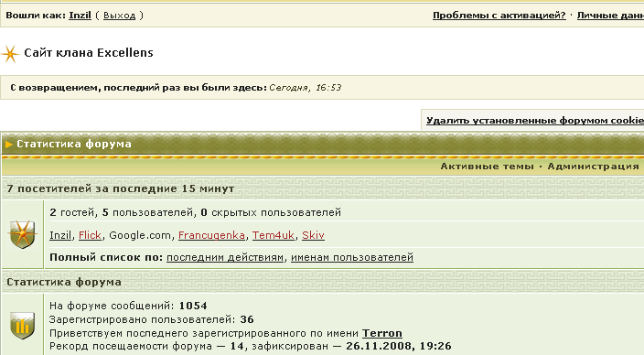Screen dimensions: 644x355
Task: Open the Skiv user profile
Action: point(313,235)
